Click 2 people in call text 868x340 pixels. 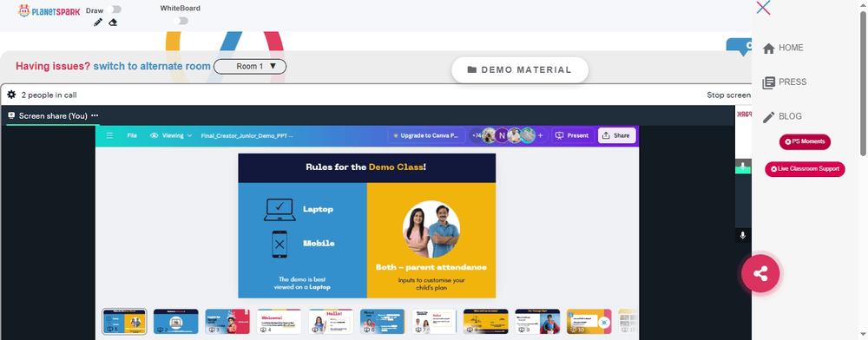pyautogui.click(x=49, y=95)
